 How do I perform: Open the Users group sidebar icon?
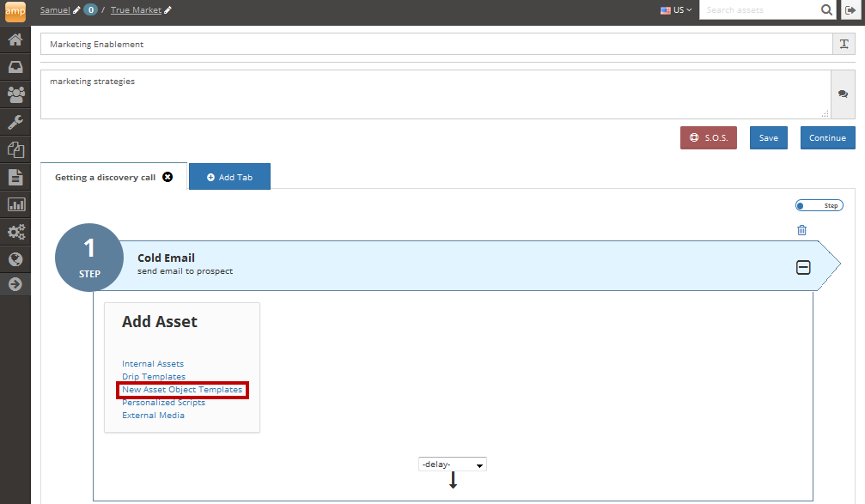15,94
